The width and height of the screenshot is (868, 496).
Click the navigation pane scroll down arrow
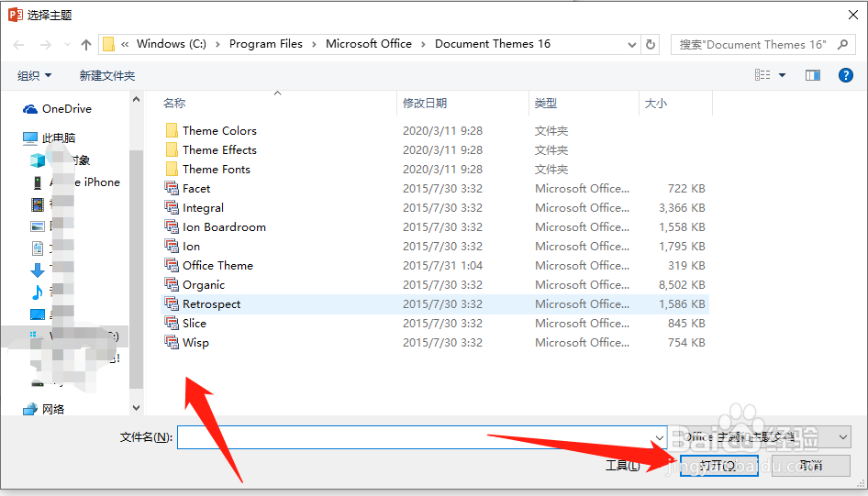[136, 408]
